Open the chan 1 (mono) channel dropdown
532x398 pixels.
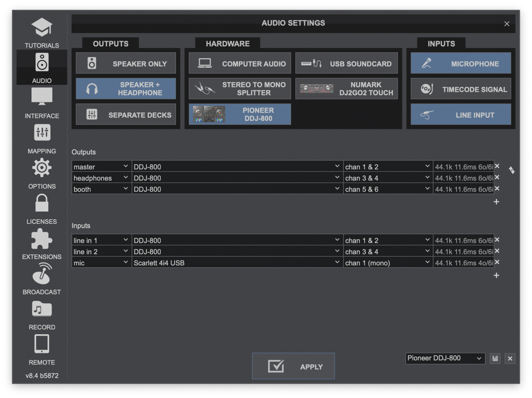click(x=388, y=263)
